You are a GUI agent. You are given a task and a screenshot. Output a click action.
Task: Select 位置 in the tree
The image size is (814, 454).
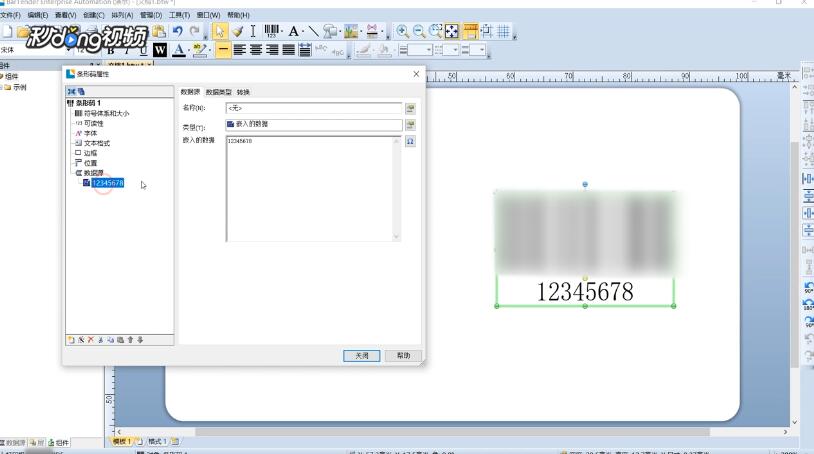point(90,163)
